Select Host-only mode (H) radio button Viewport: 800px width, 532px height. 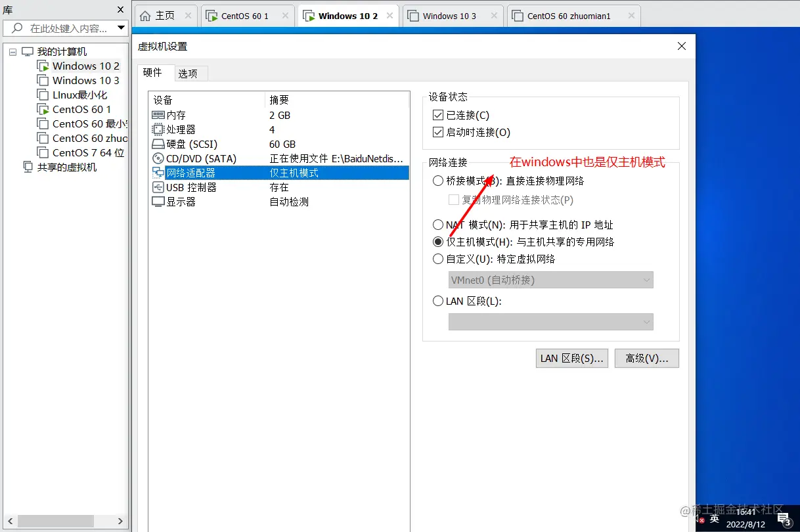click(x=438, y=242)
